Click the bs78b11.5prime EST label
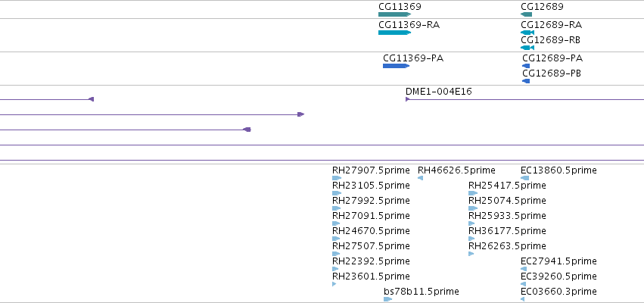This screenshot has height=303, width=644. click(422, 292)
